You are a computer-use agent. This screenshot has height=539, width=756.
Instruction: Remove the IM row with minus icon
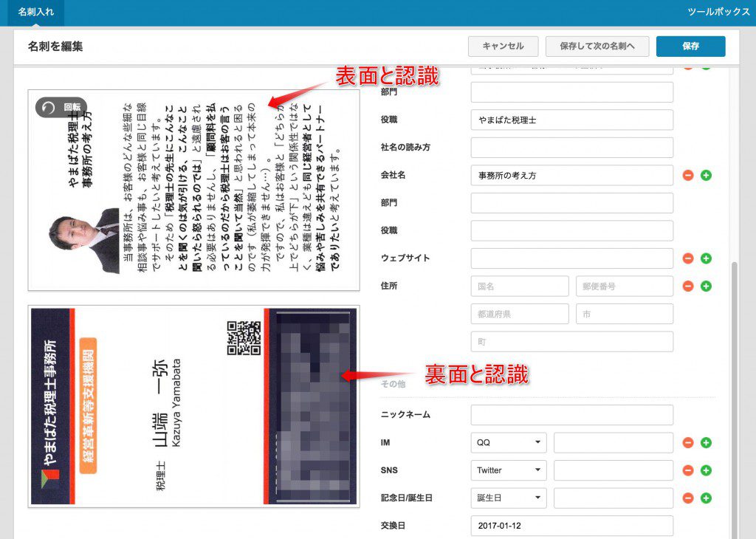688,442
